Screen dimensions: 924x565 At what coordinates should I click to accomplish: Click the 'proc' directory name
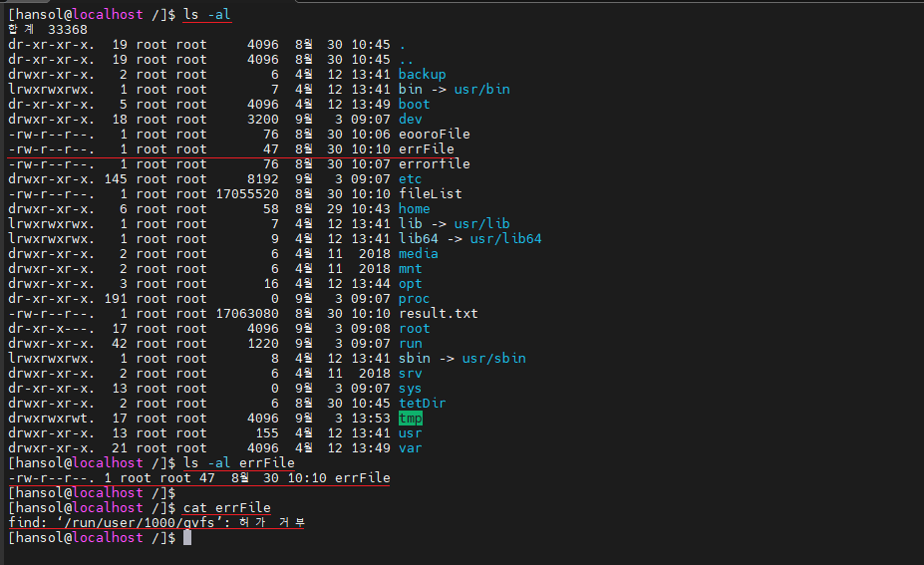pos(414,299)
